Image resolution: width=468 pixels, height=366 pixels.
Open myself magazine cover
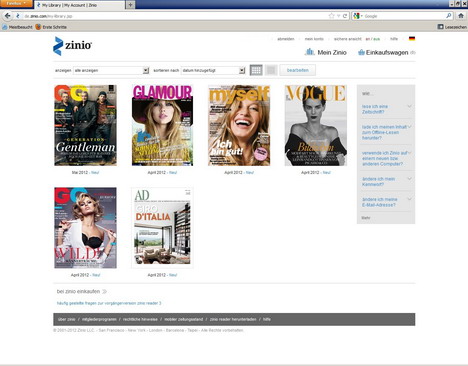pos(239,125)
